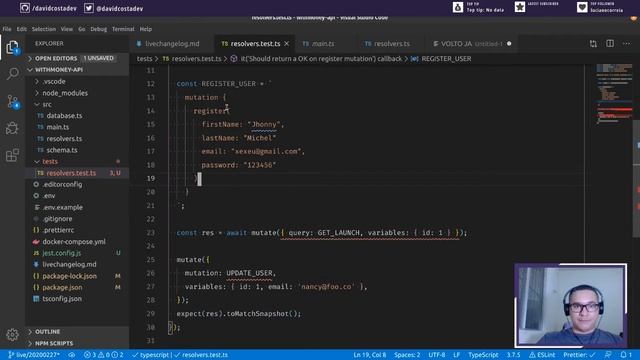Click the Split Editor icon
The height and width of the screenshot is (360, 640).
point(610,44)
